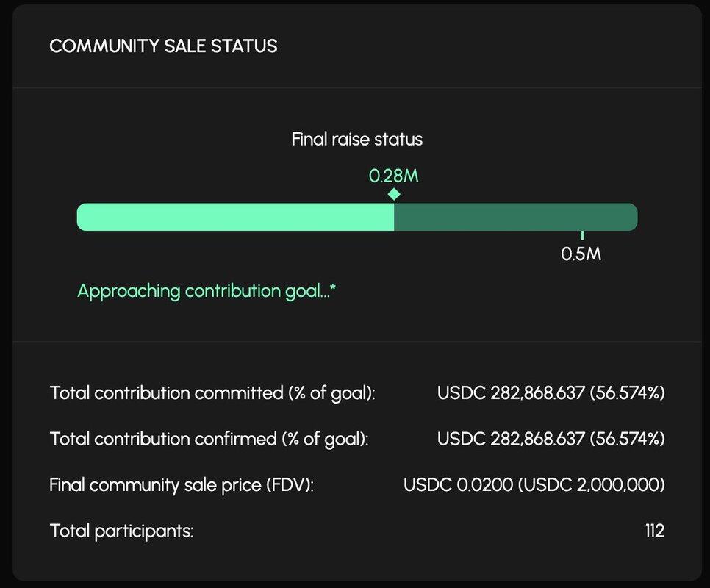
Task: Click the dark green unfilled progress section
Action: (x=514, y=217)
